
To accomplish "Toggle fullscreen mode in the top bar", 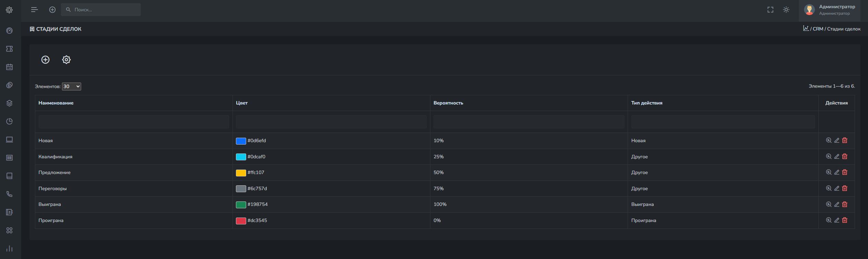I will [770, 10].
